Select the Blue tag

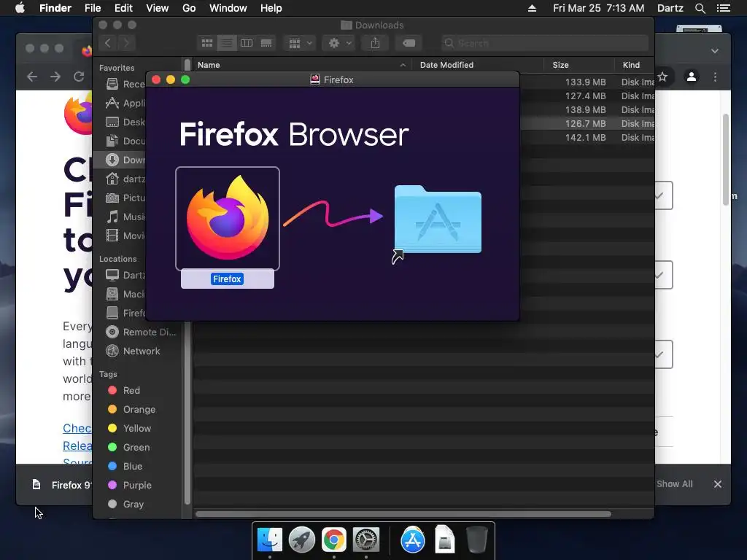[x=125, y=466]
